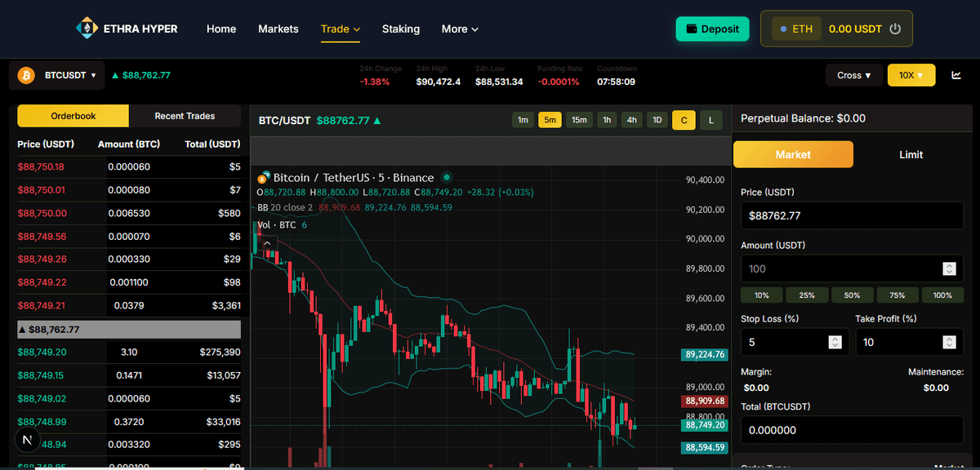The width and height of the screenshot is (980, 470).
Task: Switch chart to C candle mode
Action: click(684, 120)
